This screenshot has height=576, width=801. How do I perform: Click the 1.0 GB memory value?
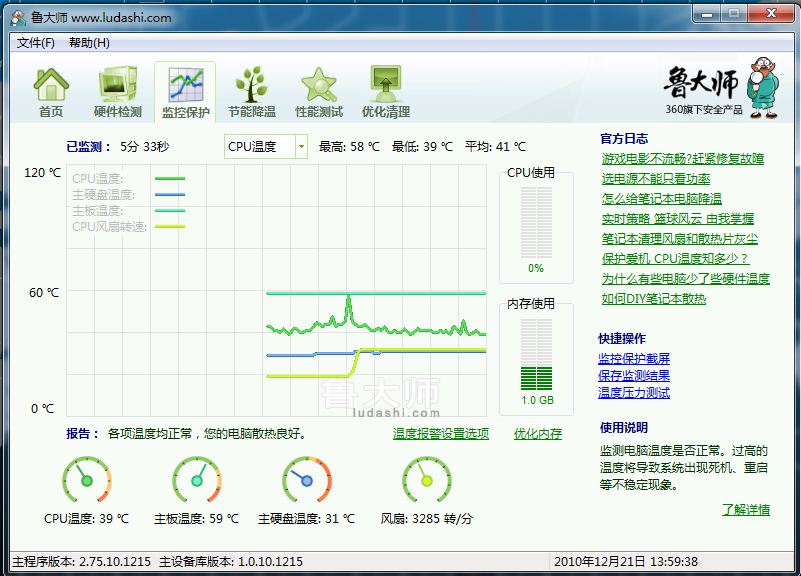tap(537, 400)
